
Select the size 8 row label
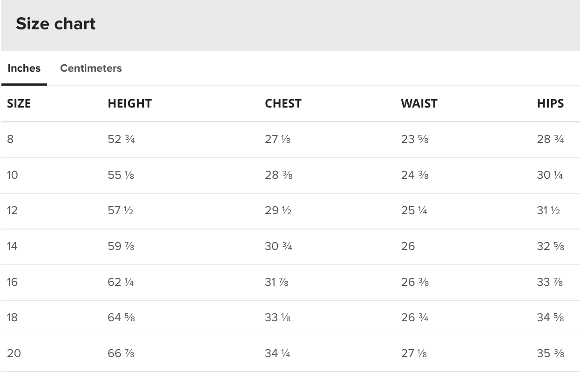tap(10, 139)
